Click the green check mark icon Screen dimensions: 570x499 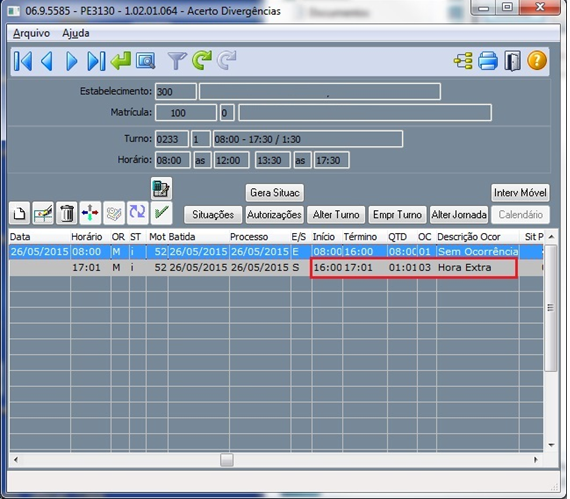click(161, 213)
